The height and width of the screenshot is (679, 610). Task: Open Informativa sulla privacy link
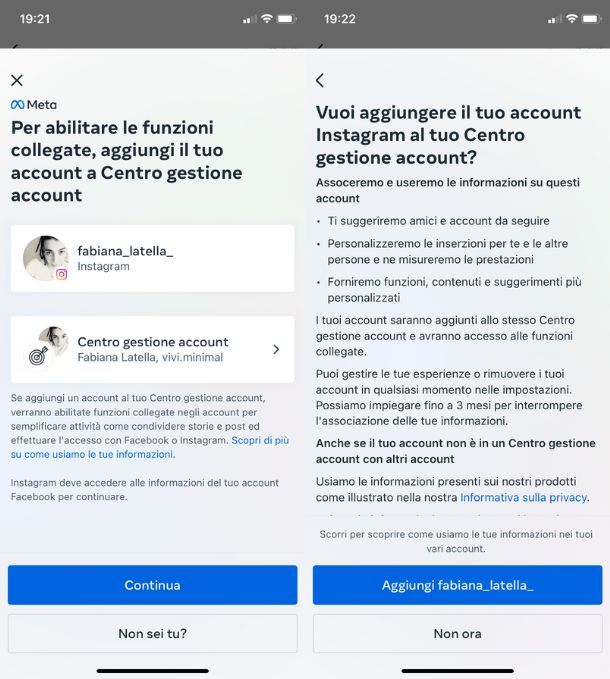tap(523, 497)
